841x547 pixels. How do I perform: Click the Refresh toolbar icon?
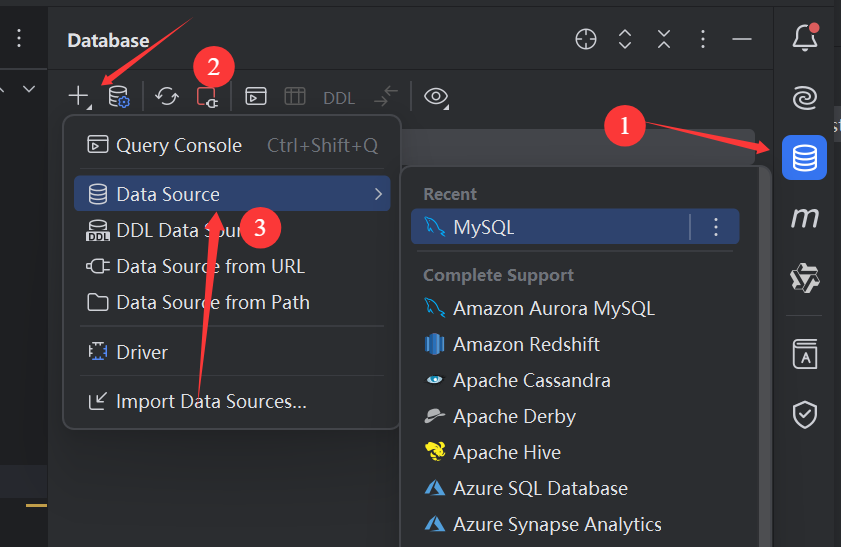click(x=167, y=96)
